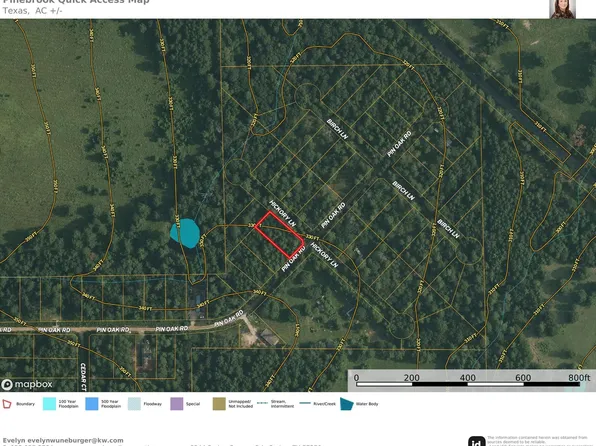Click the mapbox logo on the map
This screenshot has width=596, height=446.
coord(27,384)
